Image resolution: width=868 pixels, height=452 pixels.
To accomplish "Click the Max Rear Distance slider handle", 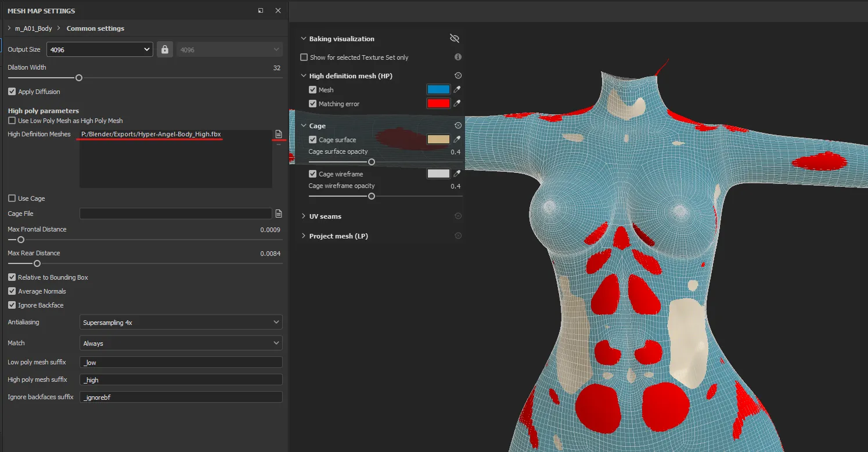I will (x=37, y=263).
